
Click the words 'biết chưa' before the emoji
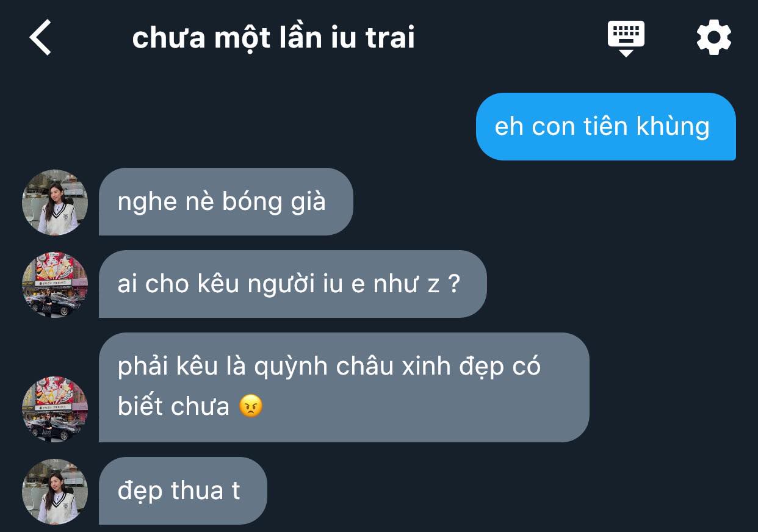[173, 407]
